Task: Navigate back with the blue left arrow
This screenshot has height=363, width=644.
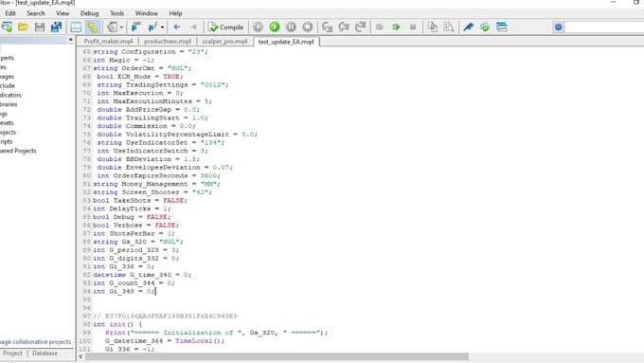Action: [177, 27]
